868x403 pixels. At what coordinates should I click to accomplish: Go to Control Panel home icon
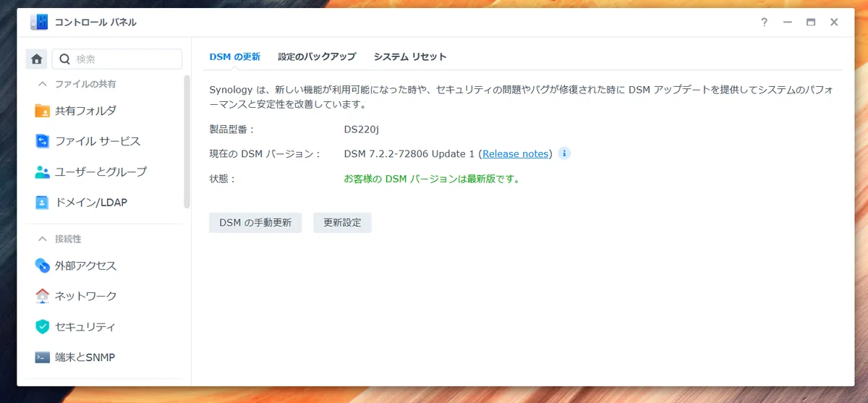[37, 59]
